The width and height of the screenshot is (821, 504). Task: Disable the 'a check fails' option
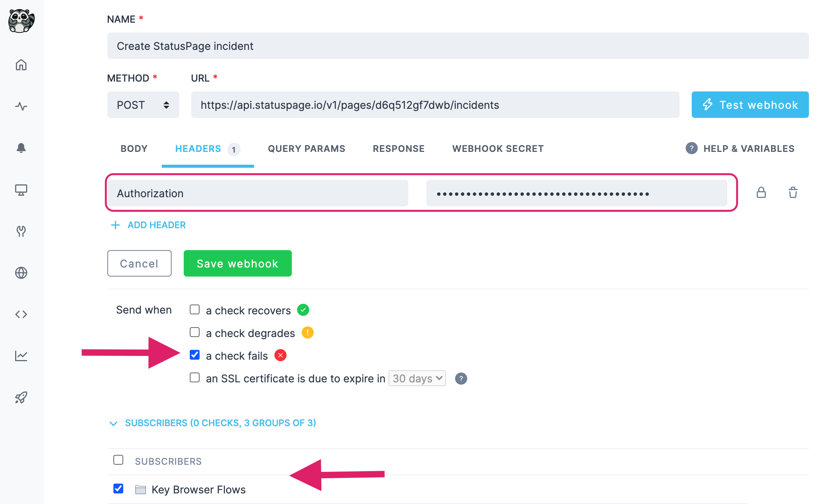point(194,355)
